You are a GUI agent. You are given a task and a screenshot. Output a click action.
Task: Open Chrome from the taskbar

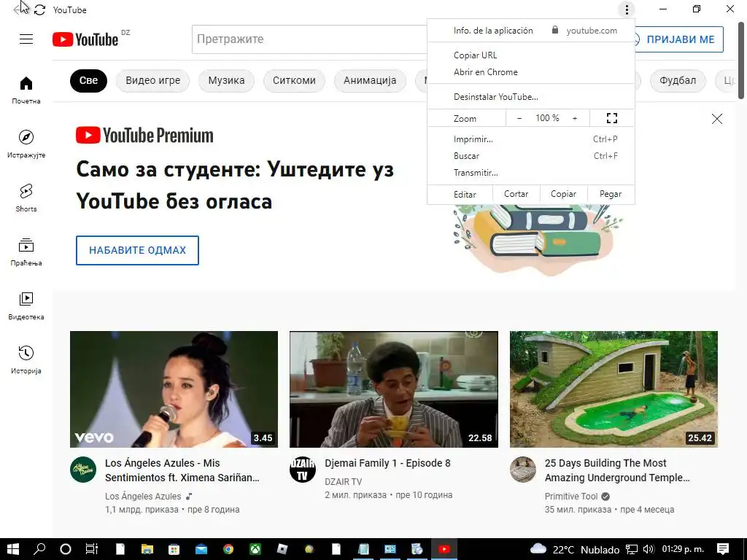[x=228, y=549]
